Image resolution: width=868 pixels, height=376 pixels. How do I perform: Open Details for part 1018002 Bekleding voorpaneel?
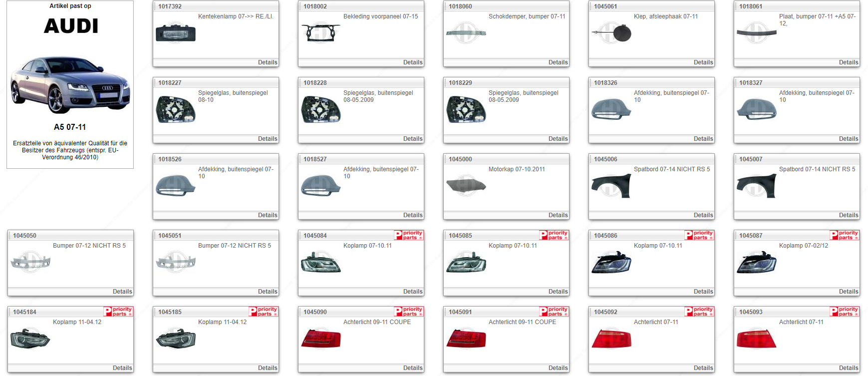(x=413, y=62)
